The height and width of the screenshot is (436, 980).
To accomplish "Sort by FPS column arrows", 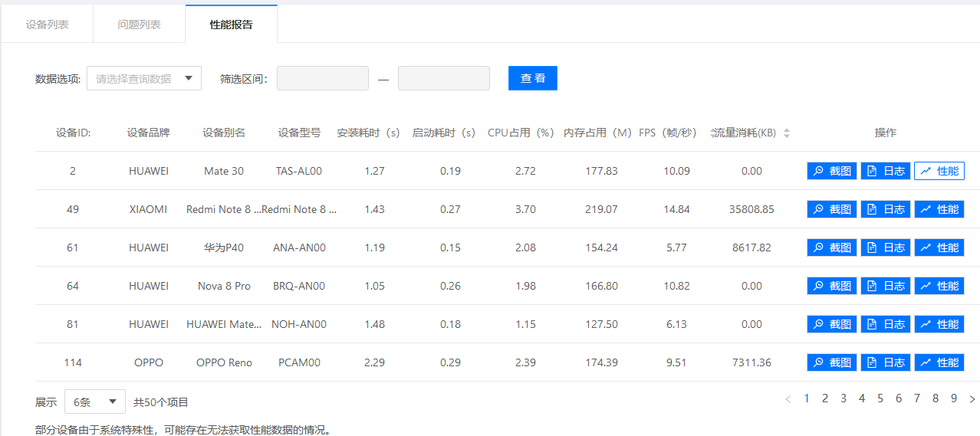I will [713, 133].
